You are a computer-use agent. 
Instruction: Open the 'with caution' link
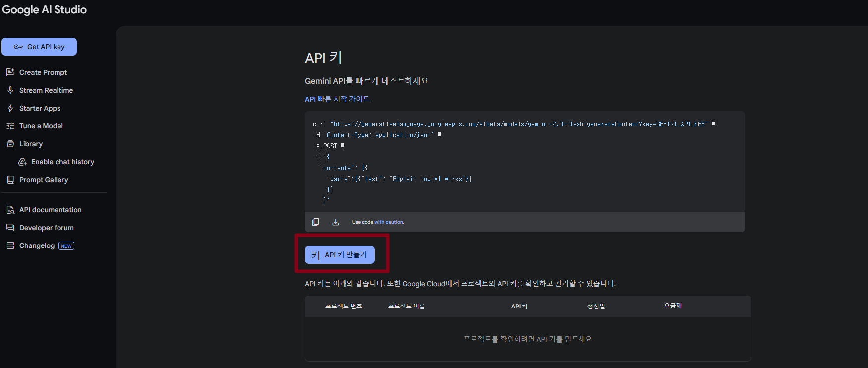pyautogui.click(x=389, y=222)
